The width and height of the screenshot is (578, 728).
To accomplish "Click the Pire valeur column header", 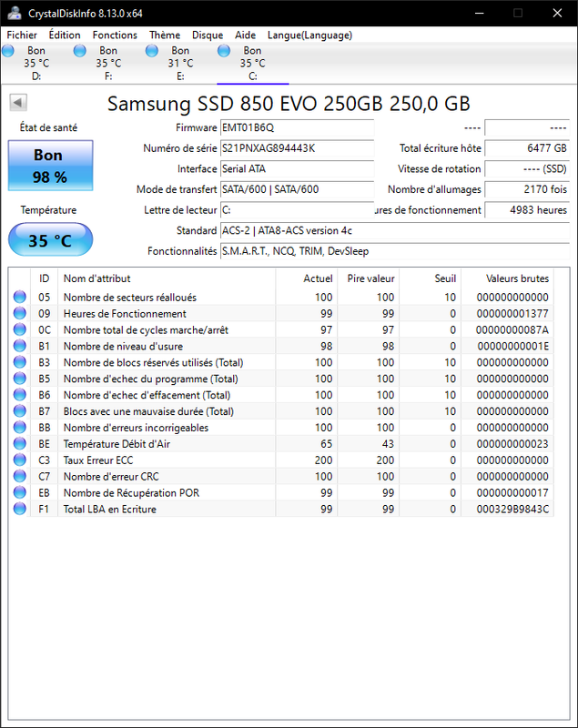I will coord(368,278).
